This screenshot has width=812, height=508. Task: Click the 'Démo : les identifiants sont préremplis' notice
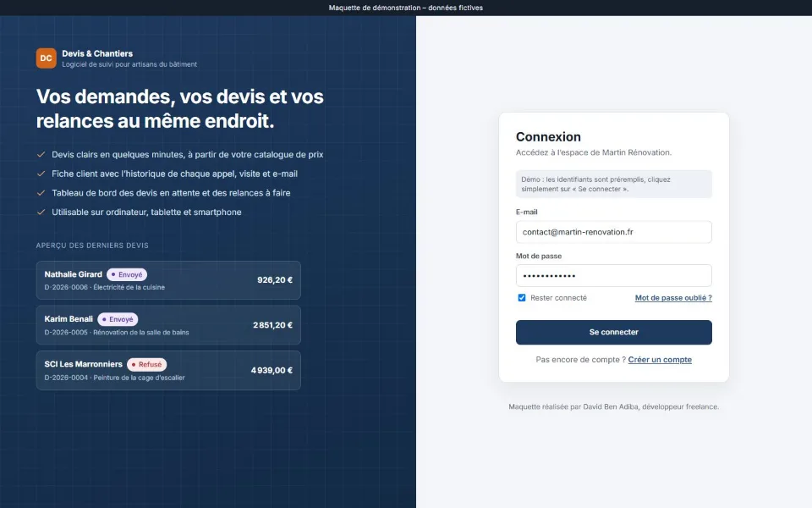click(x=614, y=184)
